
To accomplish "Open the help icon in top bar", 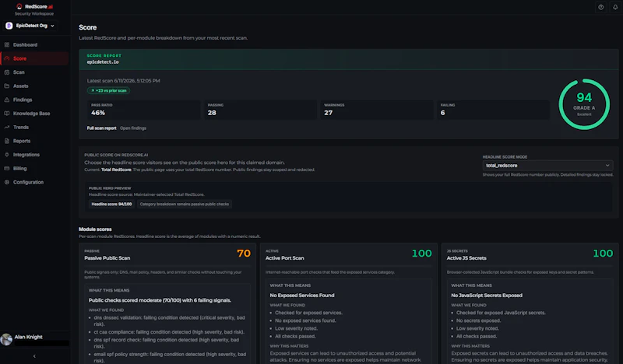I will coord(600,7).
